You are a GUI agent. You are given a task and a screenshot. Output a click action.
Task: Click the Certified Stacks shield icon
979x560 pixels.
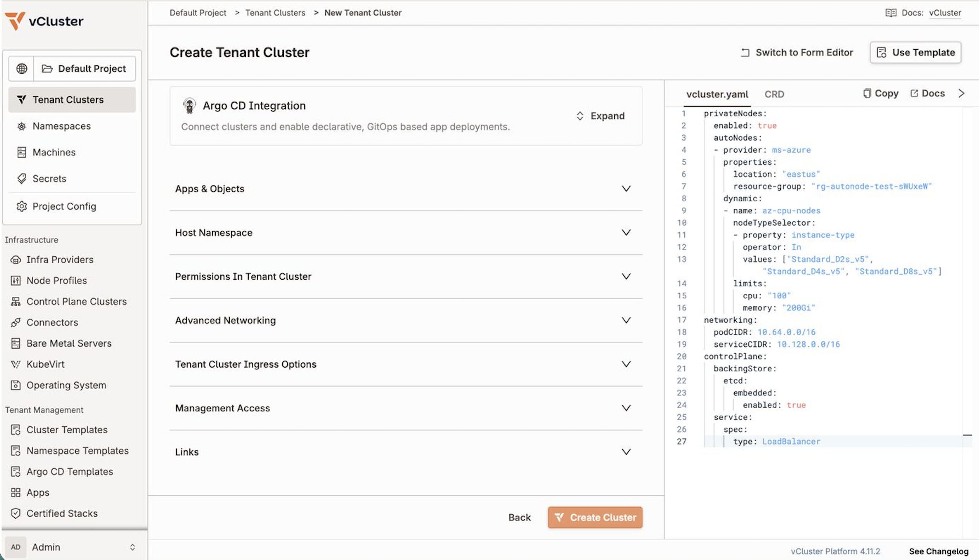15,513
